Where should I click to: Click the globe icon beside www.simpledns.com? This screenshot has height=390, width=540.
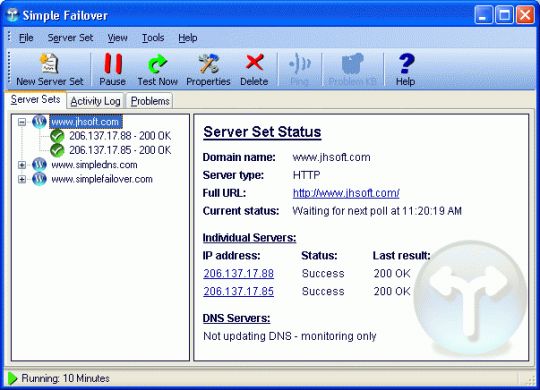click(39, 165)
